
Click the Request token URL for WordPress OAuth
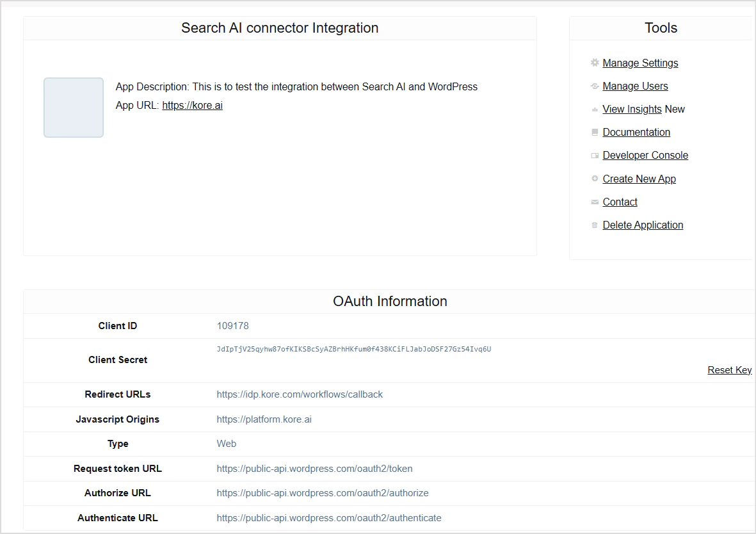tap(314, 469)
